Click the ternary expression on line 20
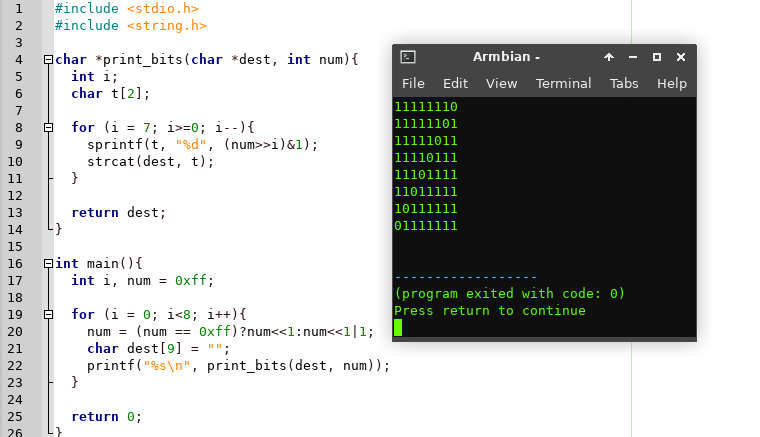This screenshot has height=437, width=760. tap(254, 332)
